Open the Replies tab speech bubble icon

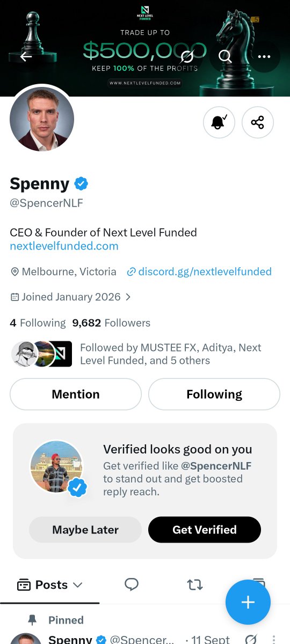(x=132, y=584)
